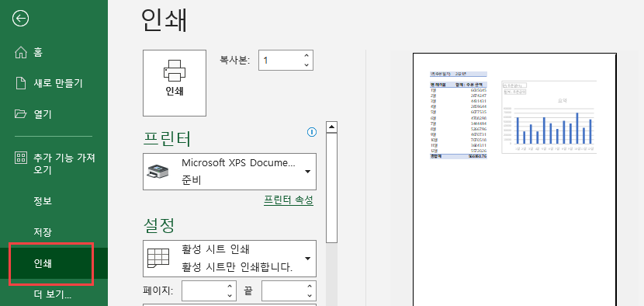Image resolution: width=644 pixels, height=306 pixels.
Task: Increase copies with the up arrow
Action: (306, 56)
